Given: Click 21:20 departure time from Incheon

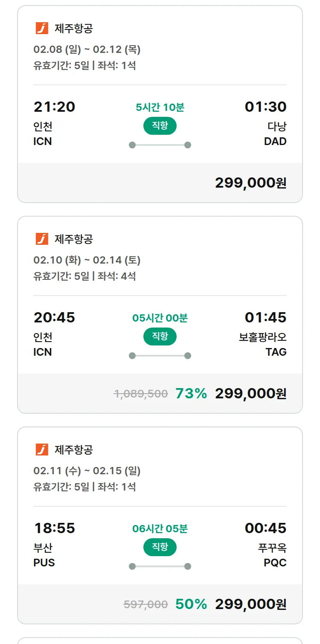Looking at the screenshot, I should pyautogui.click(x=54, y=107).
